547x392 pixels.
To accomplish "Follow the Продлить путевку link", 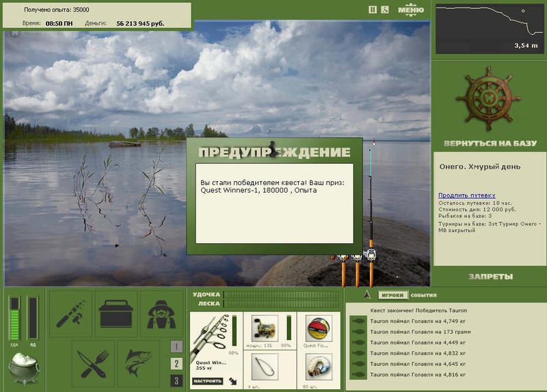I will [467, 195].
